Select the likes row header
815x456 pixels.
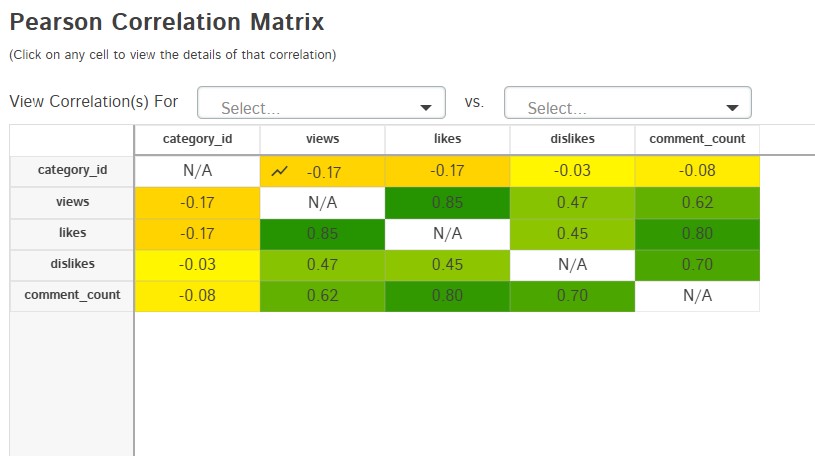(x=72, y=233)
